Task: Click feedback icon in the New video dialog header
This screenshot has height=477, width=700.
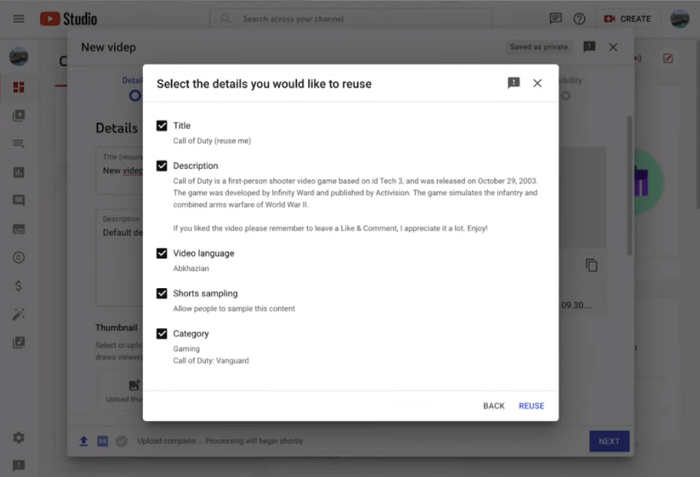Action: coord(589,47)
